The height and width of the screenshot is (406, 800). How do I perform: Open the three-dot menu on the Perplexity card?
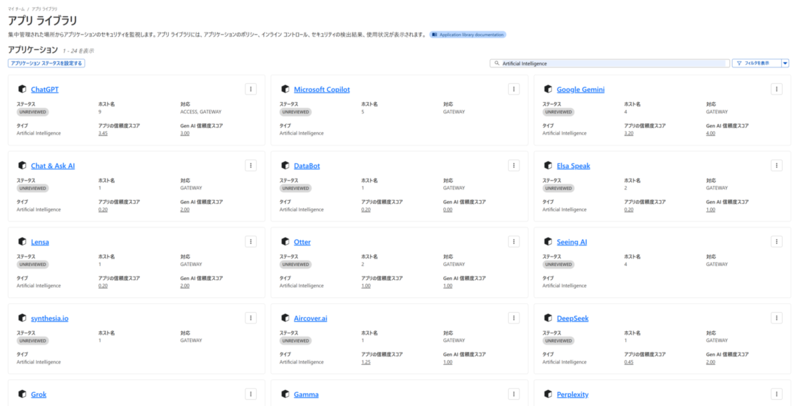pos(777,394)
